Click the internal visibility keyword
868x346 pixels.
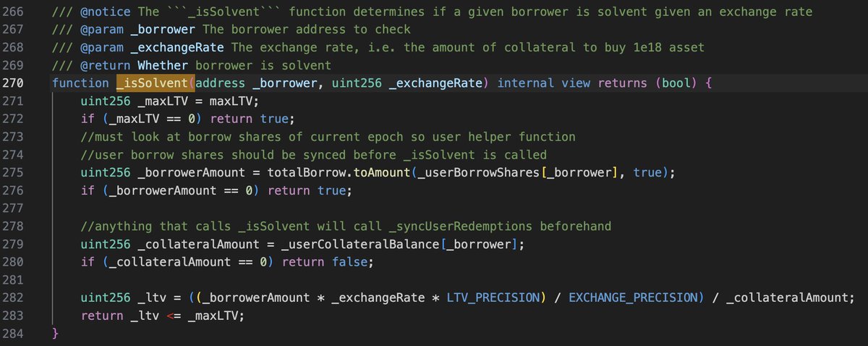point(526,83)
